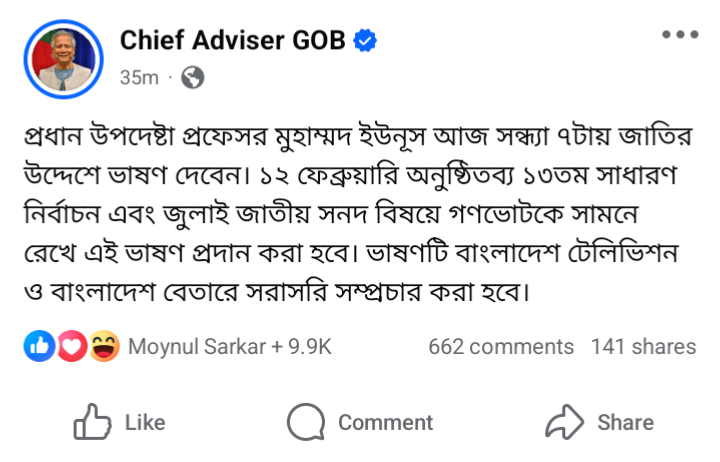Click the Like text label
Image resolution: width=720 pixels, height=462 pixels.
click(x=145, y=423)
